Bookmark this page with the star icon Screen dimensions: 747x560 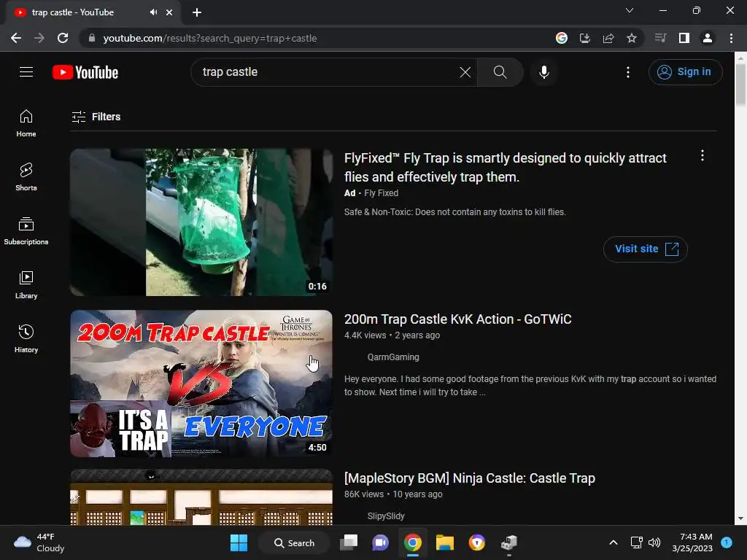click(x=631, y=38)
